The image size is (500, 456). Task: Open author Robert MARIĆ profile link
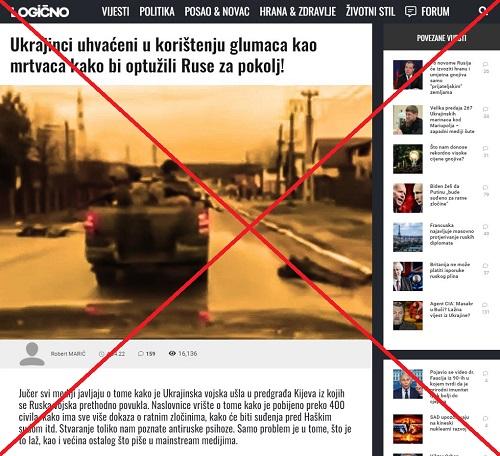click(68, 354)
